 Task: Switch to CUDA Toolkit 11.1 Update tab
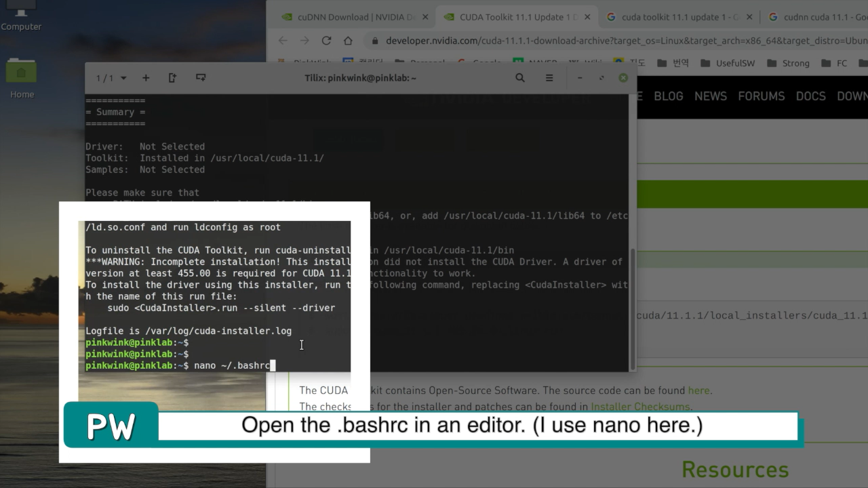(x=517, y=18)
